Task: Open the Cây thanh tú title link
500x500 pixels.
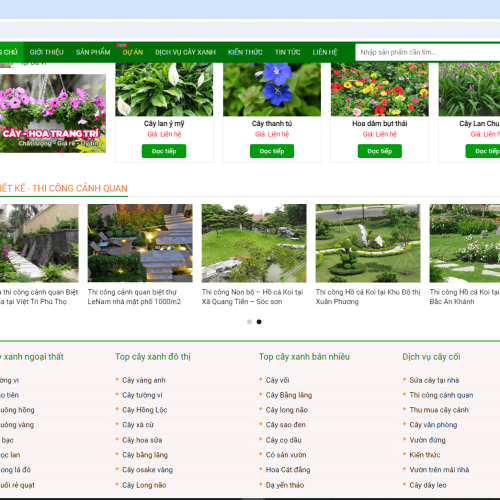Action: pyautogui.click(x=272, y=124)
